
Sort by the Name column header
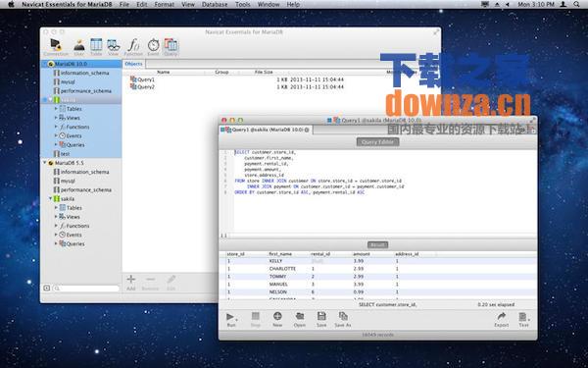pyautogui.click(x=163, y=72)
